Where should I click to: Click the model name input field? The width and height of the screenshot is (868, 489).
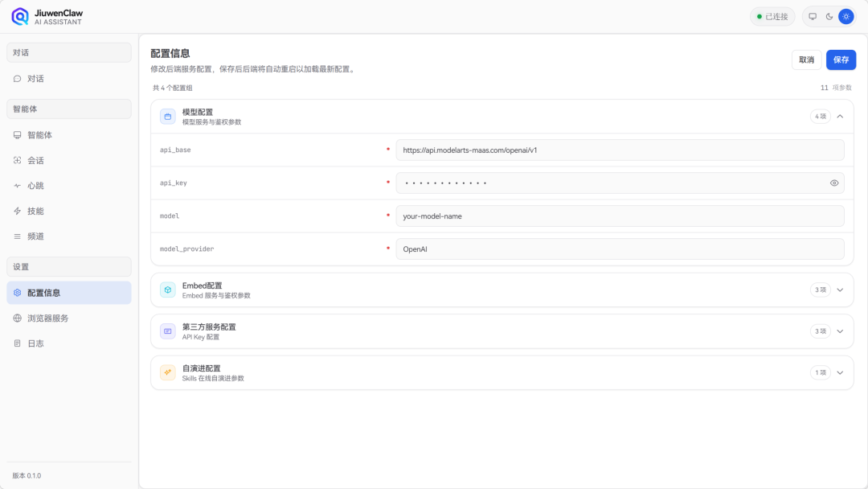click(619, 216)
